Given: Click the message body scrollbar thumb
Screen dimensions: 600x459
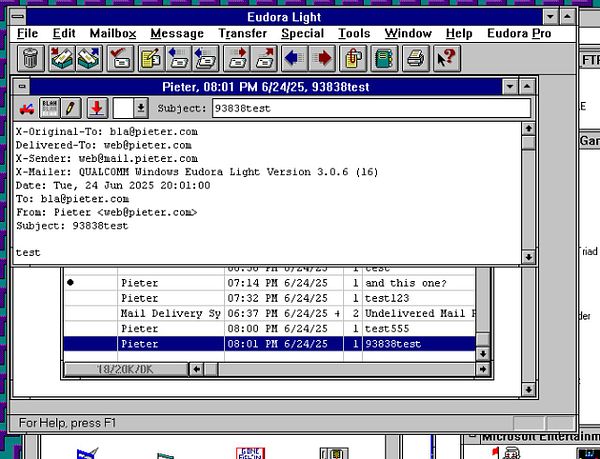Looking at the screenshot, I should (x=528, y=143).
